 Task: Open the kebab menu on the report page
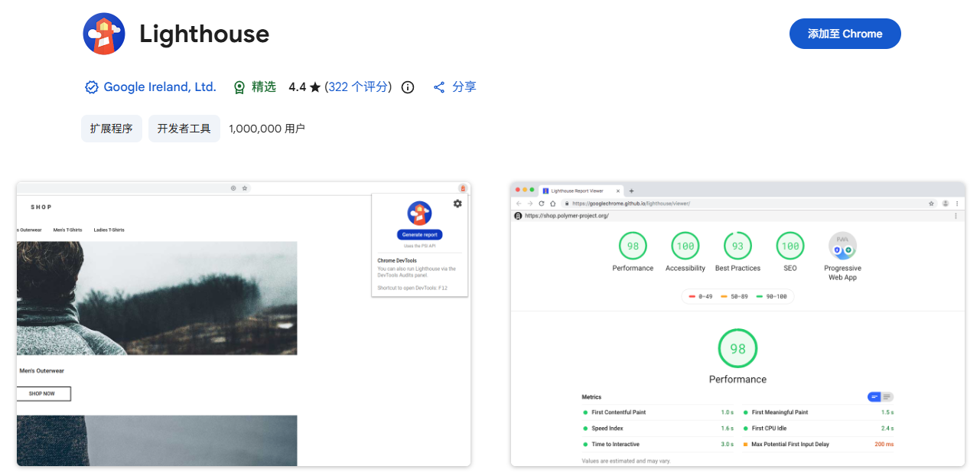955,217
